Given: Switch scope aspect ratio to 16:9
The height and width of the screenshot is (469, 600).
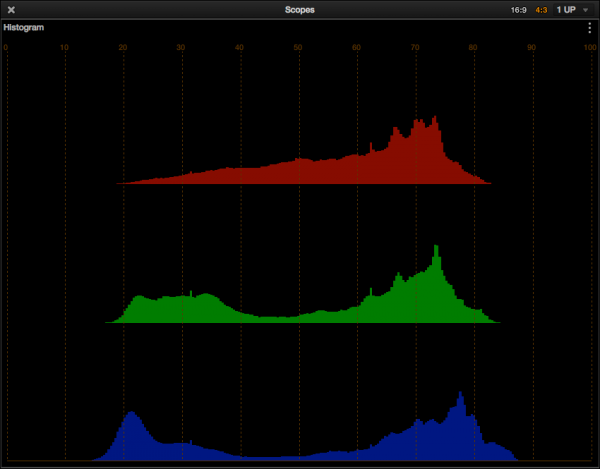Looking at the screenshot, I should coord(518,9).
